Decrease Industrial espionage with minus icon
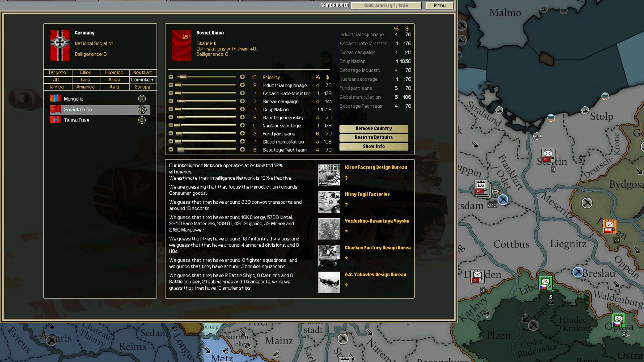 (171, 85)
